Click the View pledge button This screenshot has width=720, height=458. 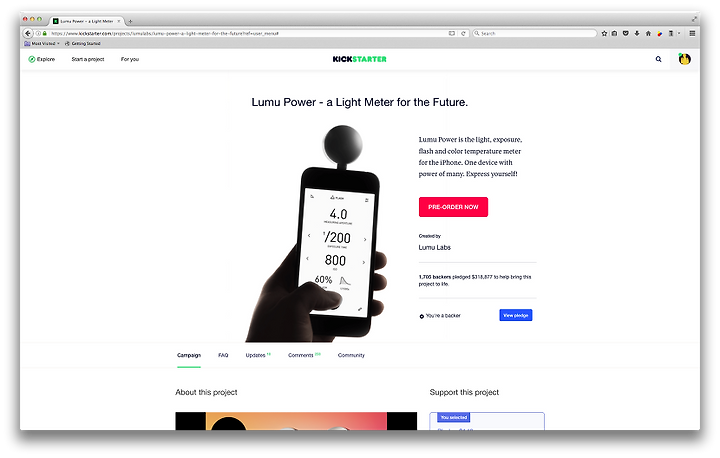(x=516, y=316)
